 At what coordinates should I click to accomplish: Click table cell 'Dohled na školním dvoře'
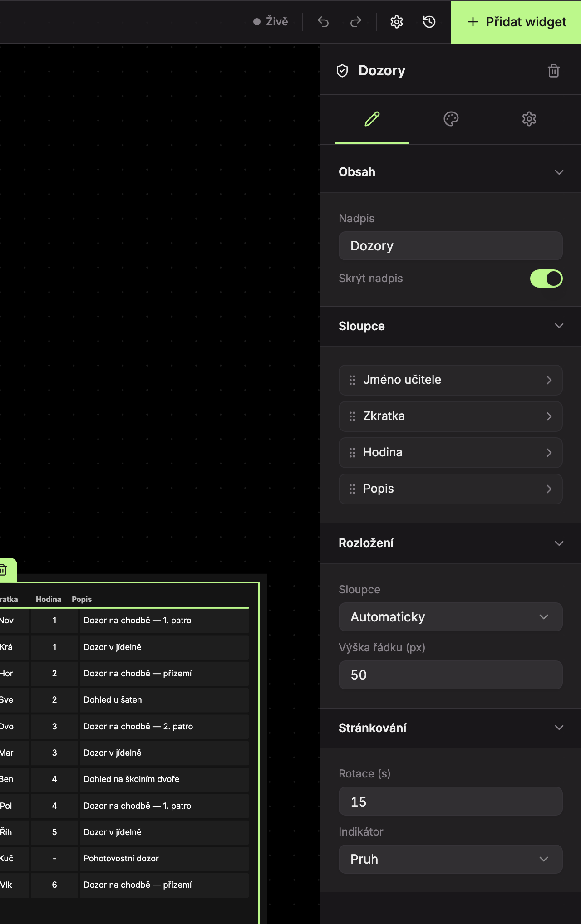coord(164,779)
